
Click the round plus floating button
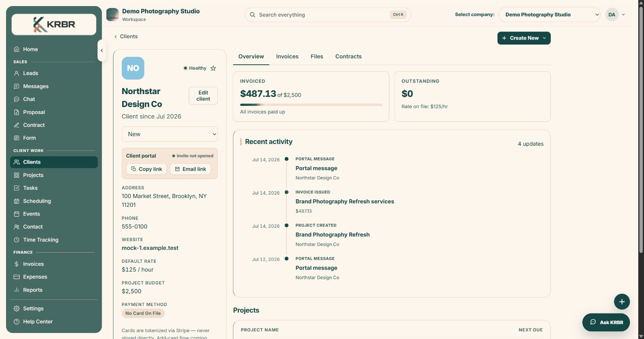622,302
